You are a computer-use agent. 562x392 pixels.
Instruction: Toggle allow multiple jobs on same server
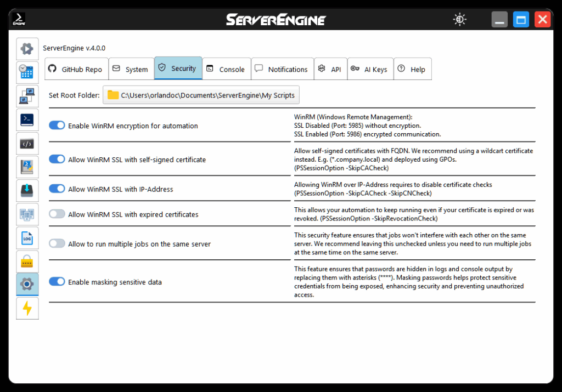pos(57,243)
